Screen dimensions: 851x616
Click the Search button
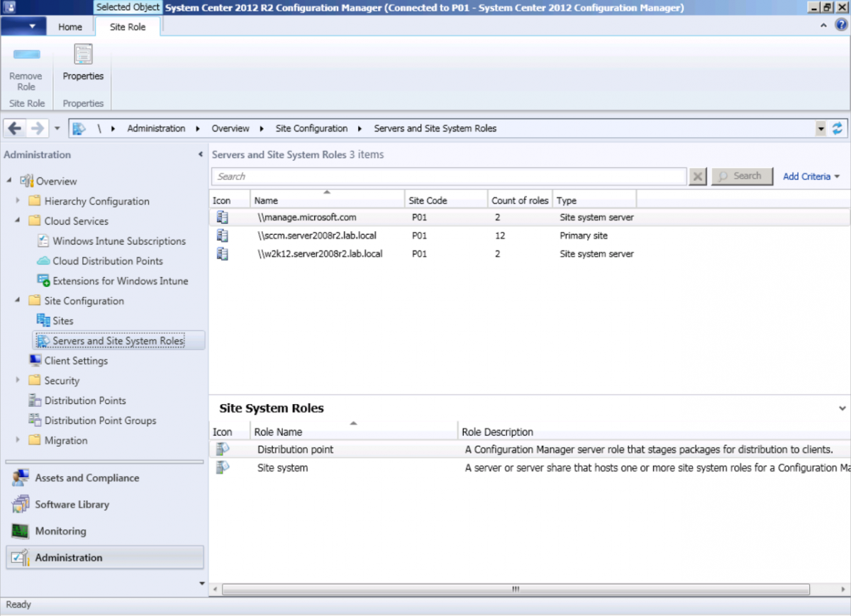point(742,177)
